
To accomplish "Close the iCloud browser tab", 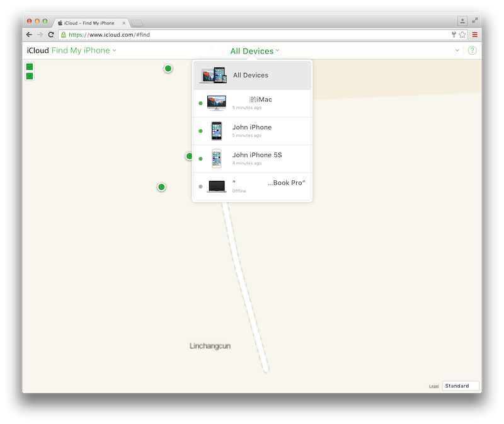I will click(x=123, y=23).
